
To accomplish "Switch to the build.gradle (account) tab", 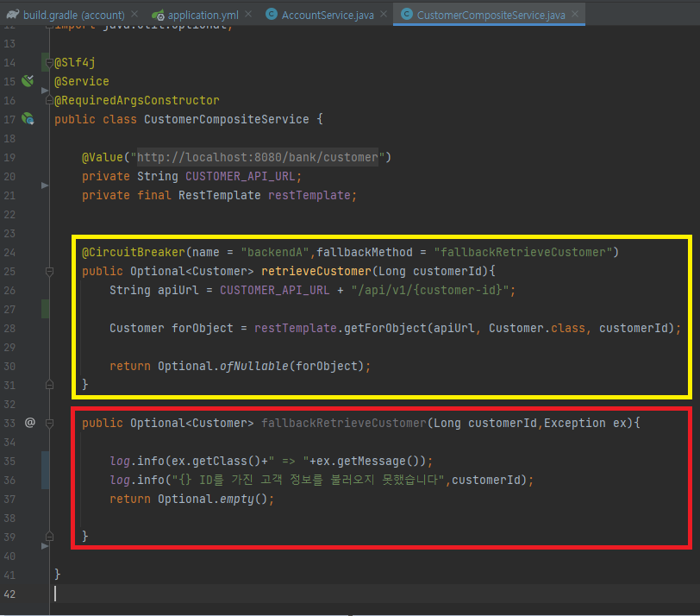I will [x=73, y=15].
